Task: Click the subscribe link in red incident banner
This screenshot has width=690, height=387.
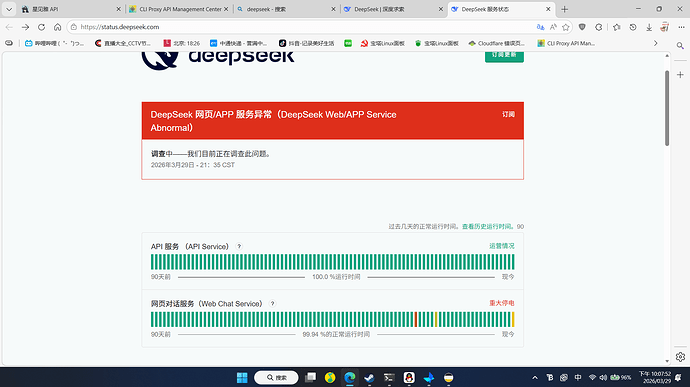Action: pyautogui.click(x=508, y=114)
